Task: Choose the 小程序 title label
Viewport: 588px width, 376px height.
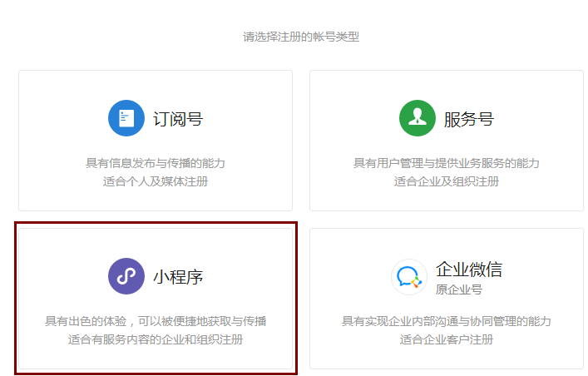Action: (x=178, y=277)
